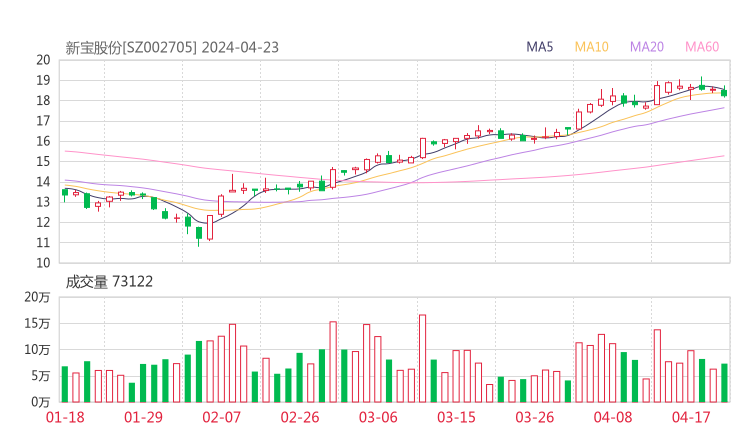Click the 15万 volume axis label
The height and width of the screenshot is (440, 740).
37,323
